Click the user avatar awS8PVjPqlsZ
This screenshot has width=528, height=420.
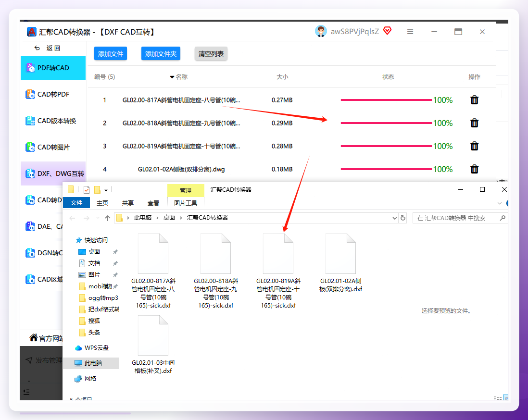coord(321,31)
